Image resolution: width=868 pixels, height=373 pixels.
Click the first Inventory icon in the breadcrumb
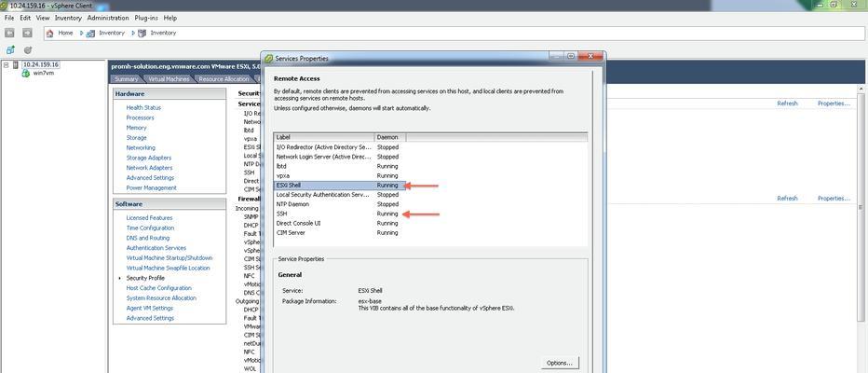click(90, 34)
